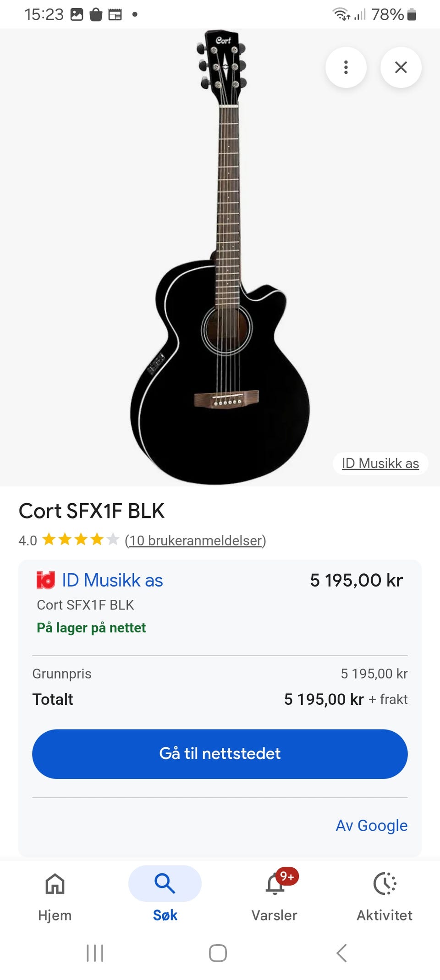
Task: Click the Gå til nettstedet button
Action: coord(220,754)
